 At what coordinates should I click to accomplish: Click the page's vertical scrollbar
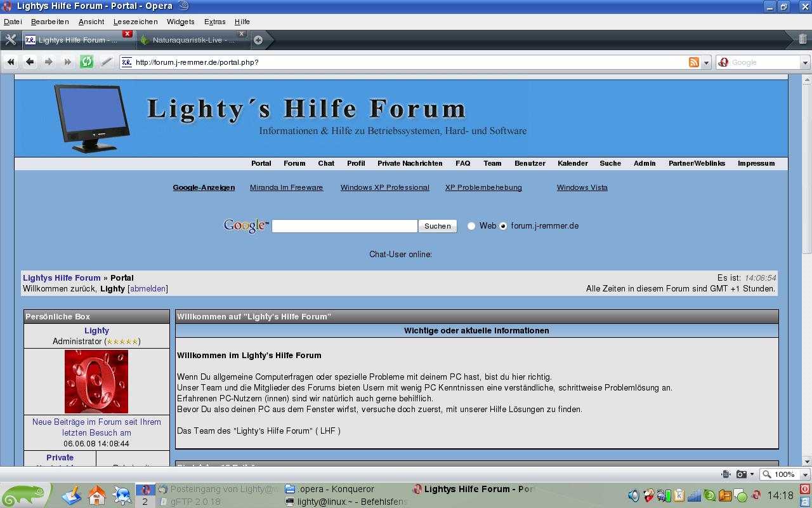pos(807,270)
